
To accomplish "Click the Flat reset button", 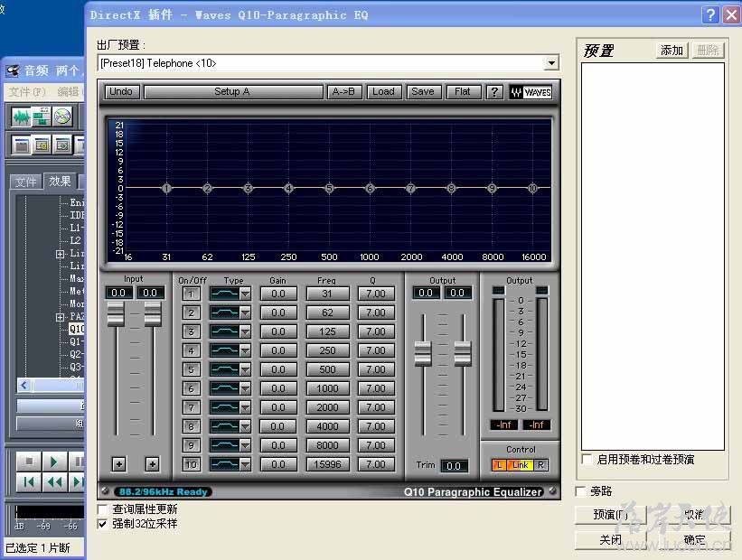I will tap(463, 92).
